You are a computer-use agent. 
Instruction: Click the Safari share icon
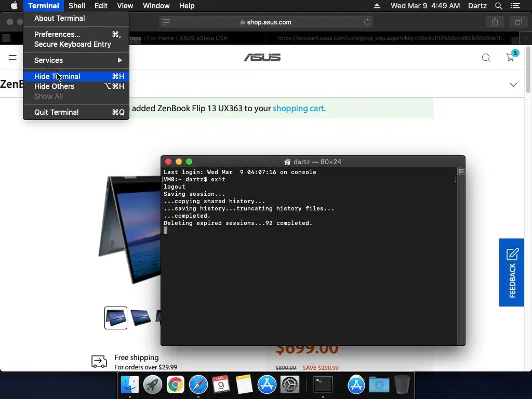point(495,22)
